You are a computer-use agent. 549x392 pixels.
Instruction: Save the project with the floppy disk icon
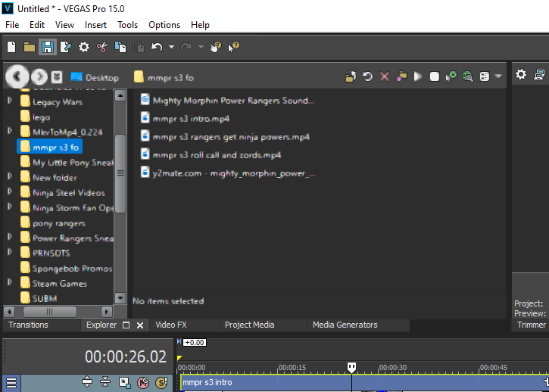click(48, 47)
